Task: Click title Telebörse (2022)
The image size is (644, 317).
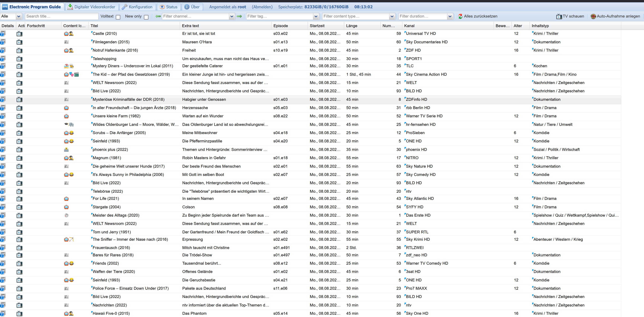Action: coord(108,191)
